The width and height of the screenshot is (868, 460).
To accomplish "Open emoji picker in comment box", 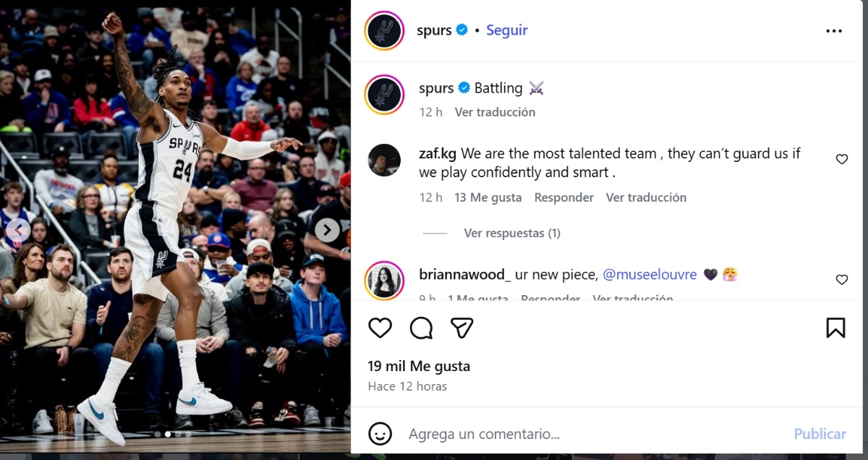I will (x=380, y=434).
